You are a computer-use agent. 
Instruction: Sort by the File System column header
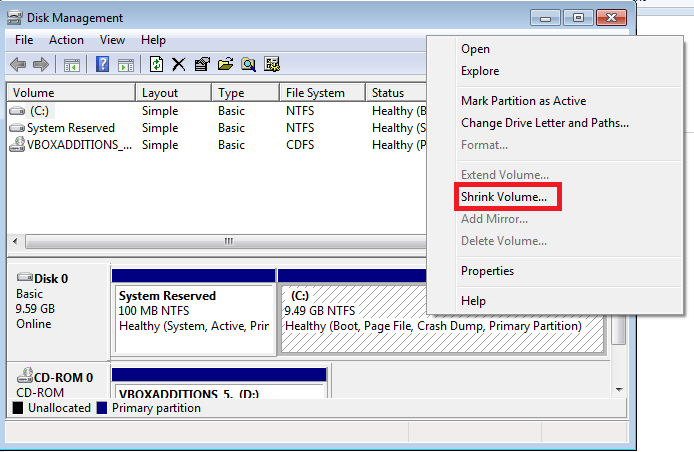click(x=323, y=93)
